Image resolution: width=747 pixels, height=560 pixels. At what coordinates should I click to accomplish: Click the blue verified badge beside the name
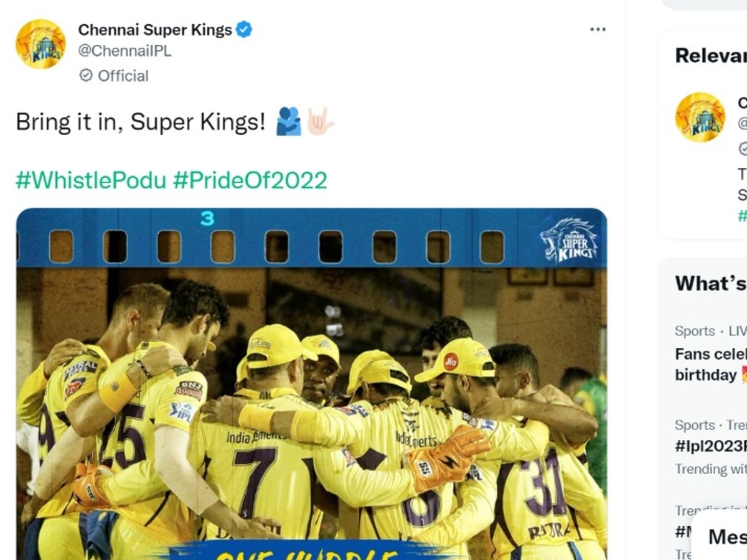point(244,29)
